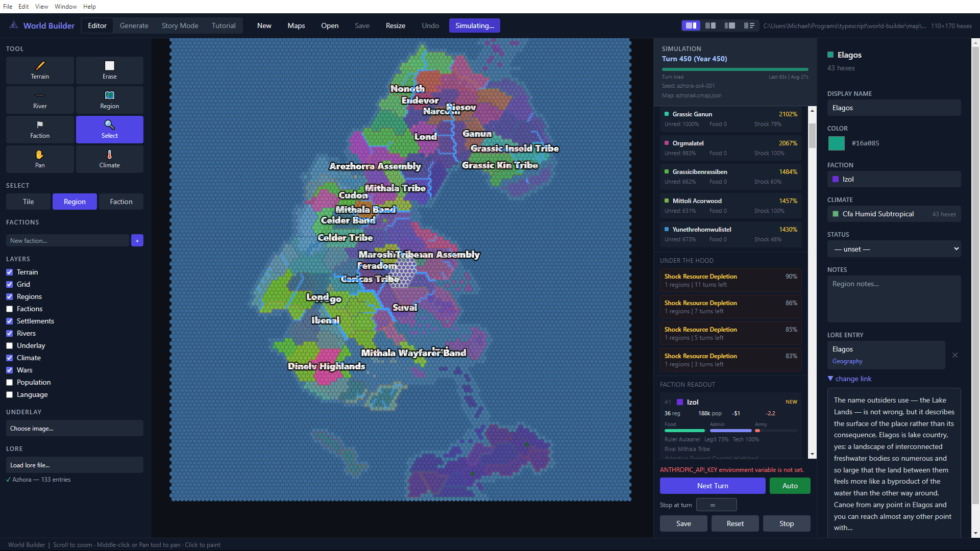Select the Climate thermometer tool
This screenshot has height=551, width=980.
(110, 159)
